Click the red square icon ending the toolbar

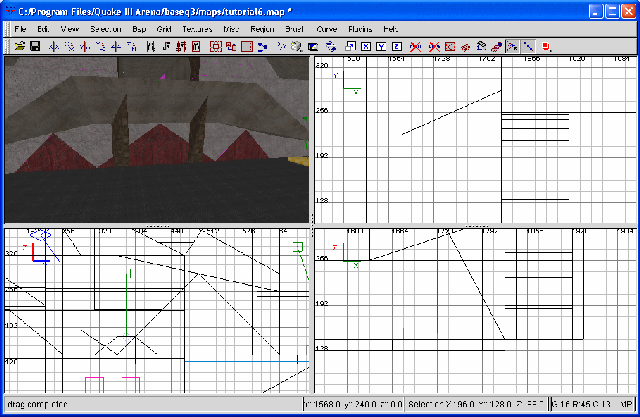[547, 47]
